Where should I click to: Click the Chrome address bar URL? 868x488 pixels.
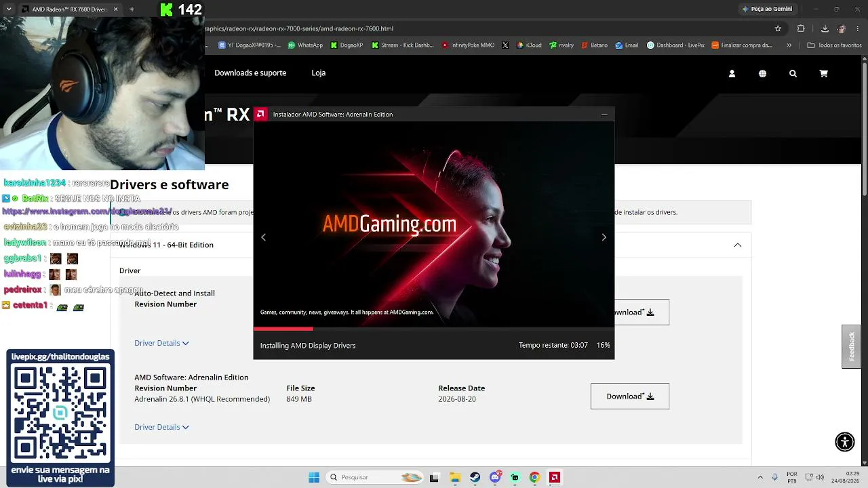point(299,28)
